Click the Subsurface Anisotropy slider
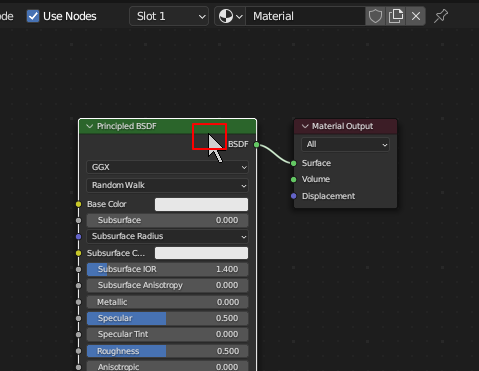This screenshot has width=479, height=371. point(167,285)
